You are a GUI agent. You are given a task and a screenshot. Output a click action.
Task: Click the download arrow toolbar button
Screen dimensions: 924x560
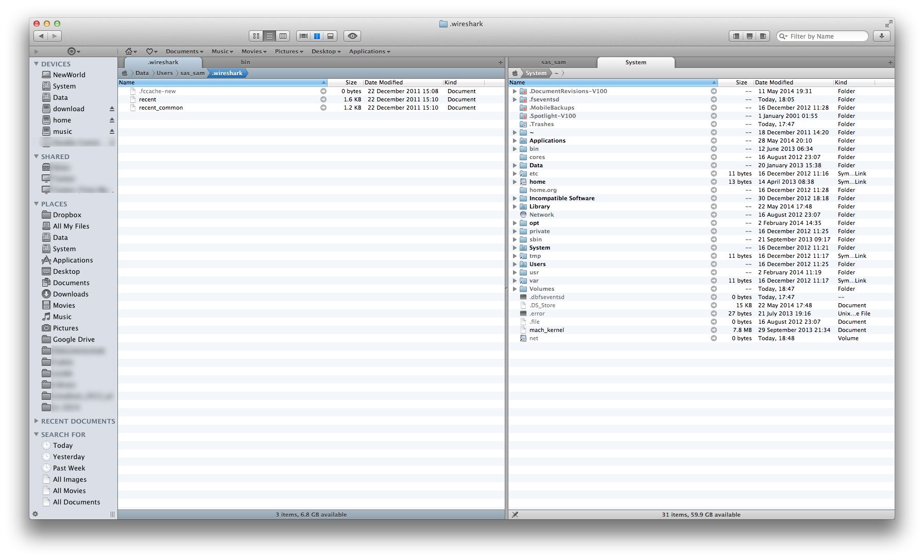pyautogui.click(x=882, y=36)
